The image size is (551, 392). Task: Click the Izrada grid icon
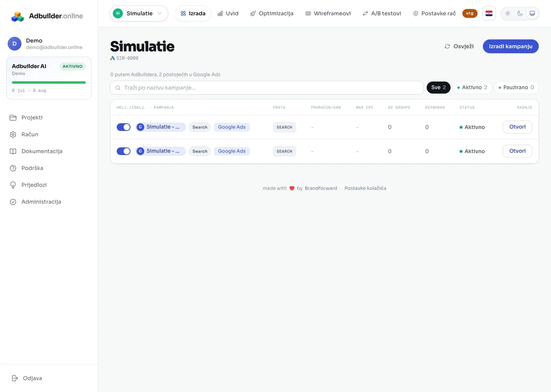point(183,13)
